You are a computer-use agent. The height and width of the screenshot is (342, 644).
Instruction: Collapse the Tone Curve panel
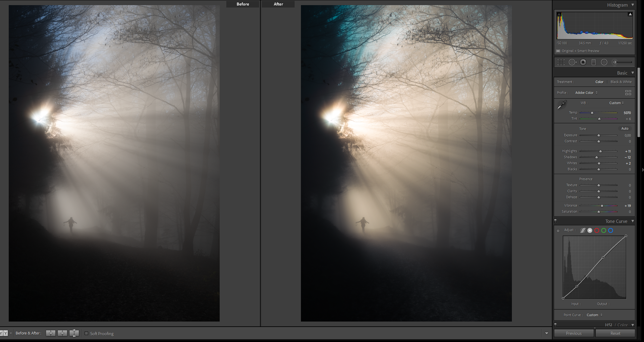[x=633, y=221]
